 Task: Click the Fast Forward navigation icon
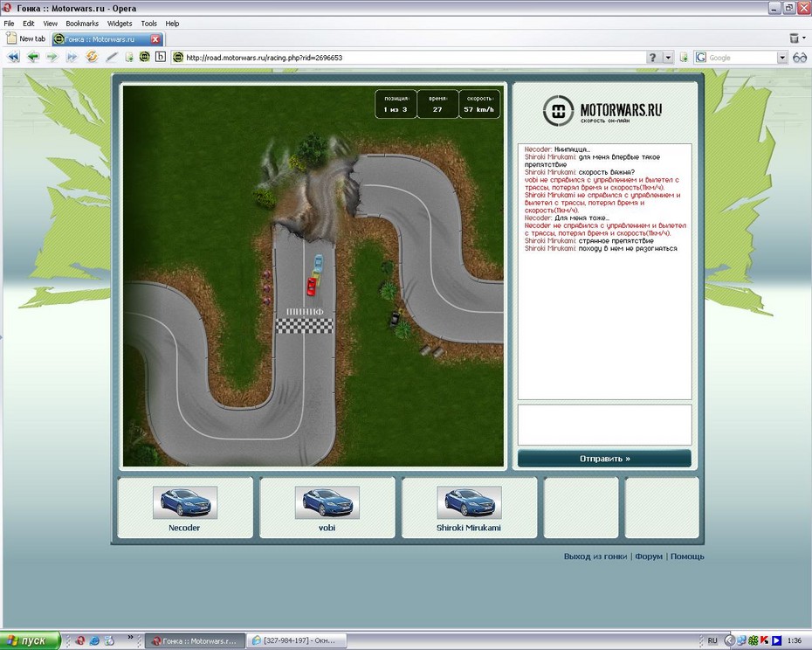tap(72, 58)
